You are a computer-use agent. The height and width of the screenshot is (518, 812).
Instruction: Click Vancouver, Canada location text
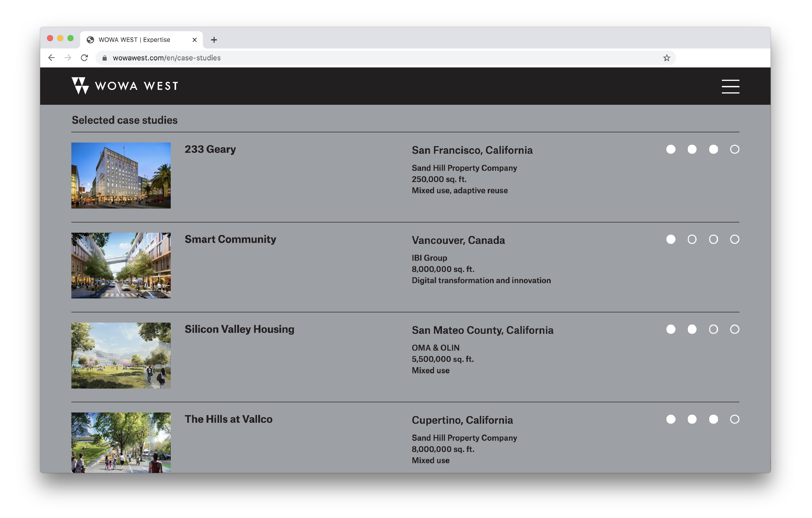coord(458,240)
